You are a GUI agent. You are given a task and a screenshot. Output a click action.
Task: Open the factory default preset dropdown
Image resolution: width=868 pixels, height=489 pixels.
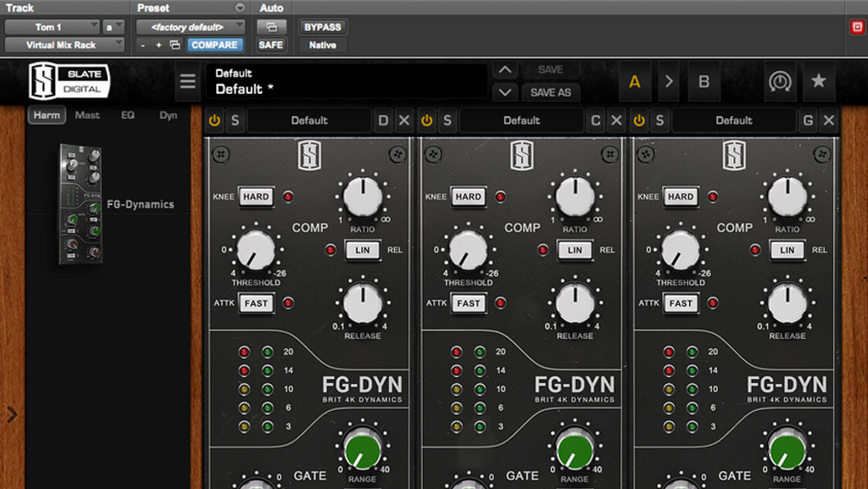pos(191,27)
